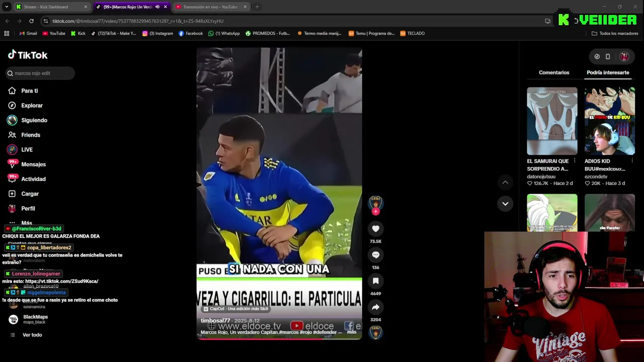Open the Kick bookmark
The height and width of the screenshot is (362, 644).
(x=78, y=33)
